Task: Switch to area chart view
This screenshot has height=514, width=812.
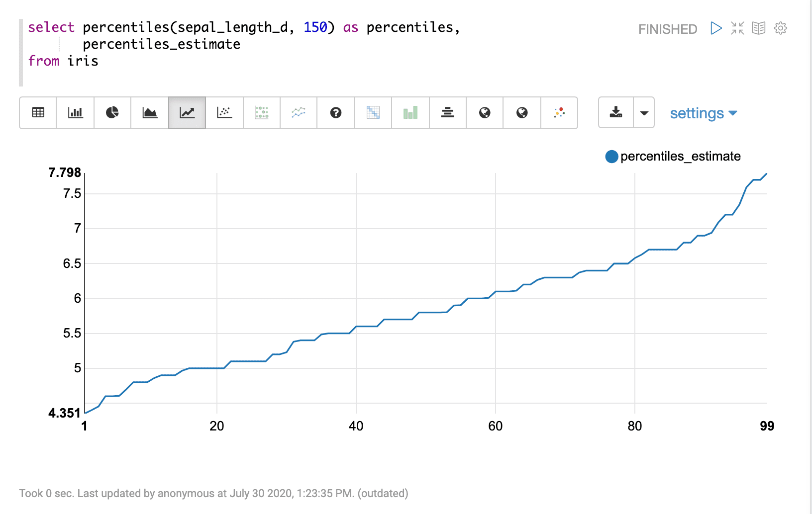Action: pyautogui.click(x=150, y=113)
